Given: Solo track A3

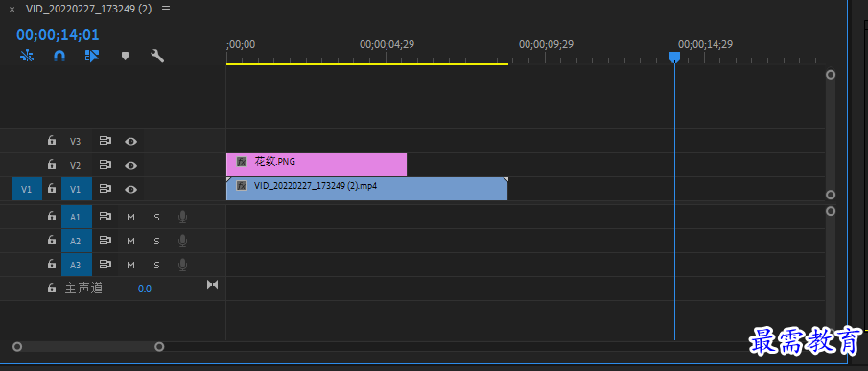Looking at the screenshot, I should pyautogui.click(x=156, y=265).
